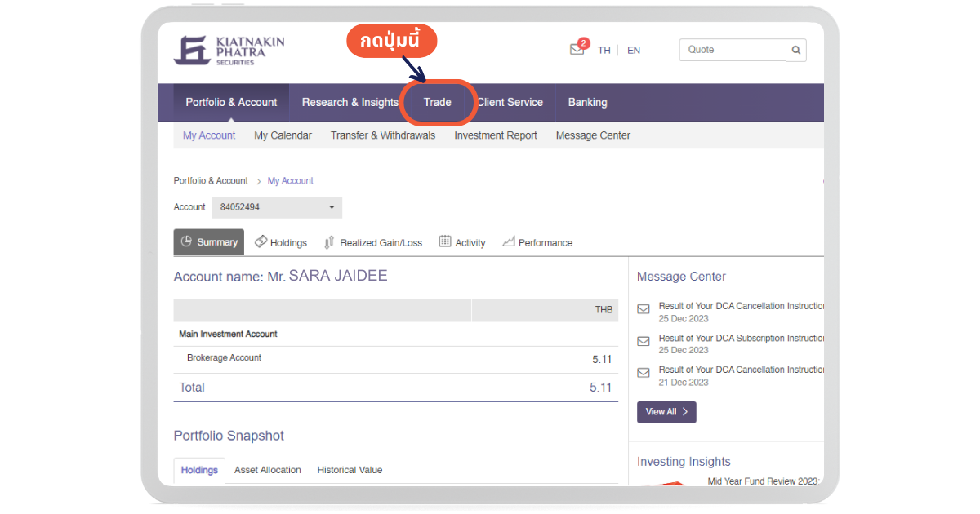The height and width of the screenshot is (514, 980).
Task: Switch language to TH
Action: [604, 50]
